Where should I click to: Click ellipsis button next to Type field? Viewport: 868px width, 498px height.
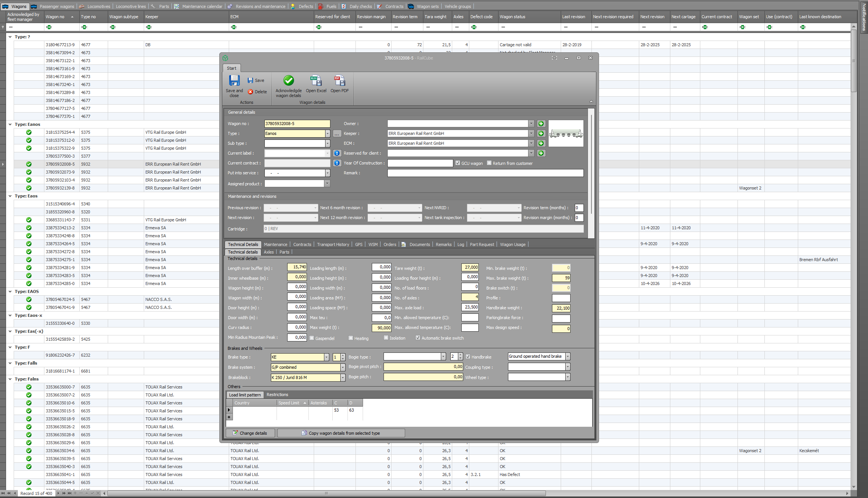[337, 133]
